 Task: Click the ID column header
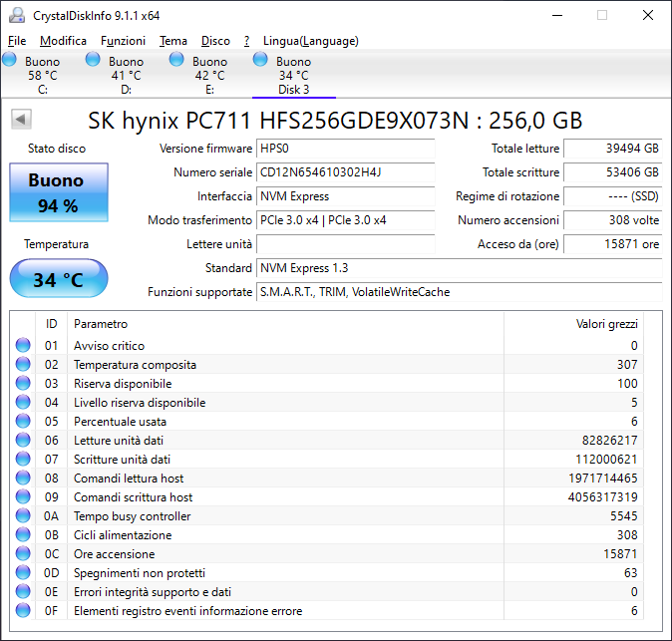(x=51, y=324)
